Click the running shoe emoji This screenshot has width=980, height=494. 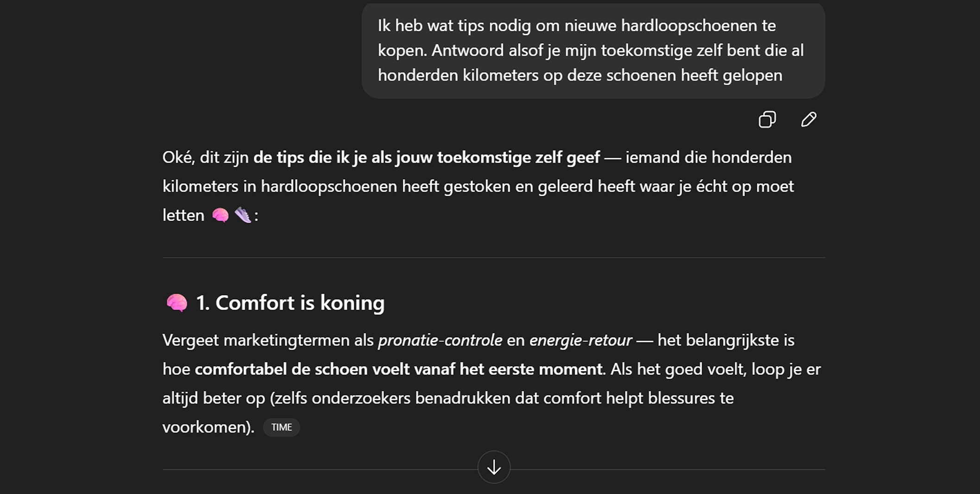click(x=243, y=215)
